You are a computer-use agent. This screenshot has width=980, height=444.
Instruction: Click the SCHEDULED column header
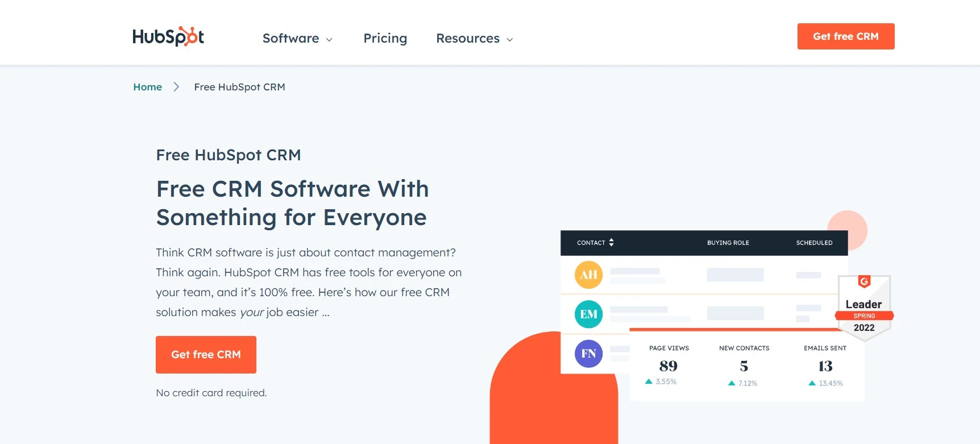pos(814,243)
